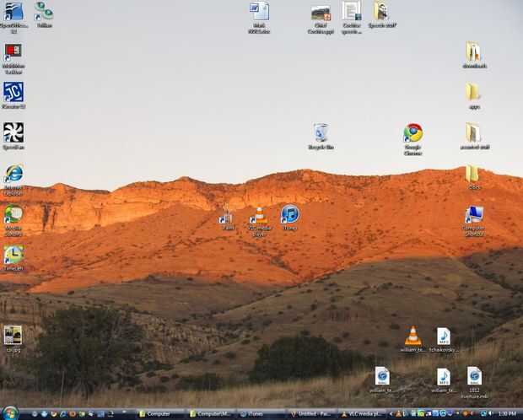Select the blue JC JCreator shortcut

pos(13,95)
